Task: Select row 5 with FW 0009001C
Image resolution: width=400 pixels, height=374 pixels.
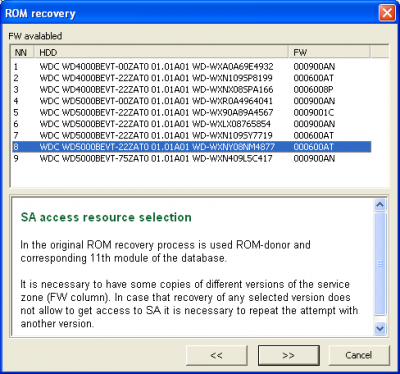Action: click(192, 112)
